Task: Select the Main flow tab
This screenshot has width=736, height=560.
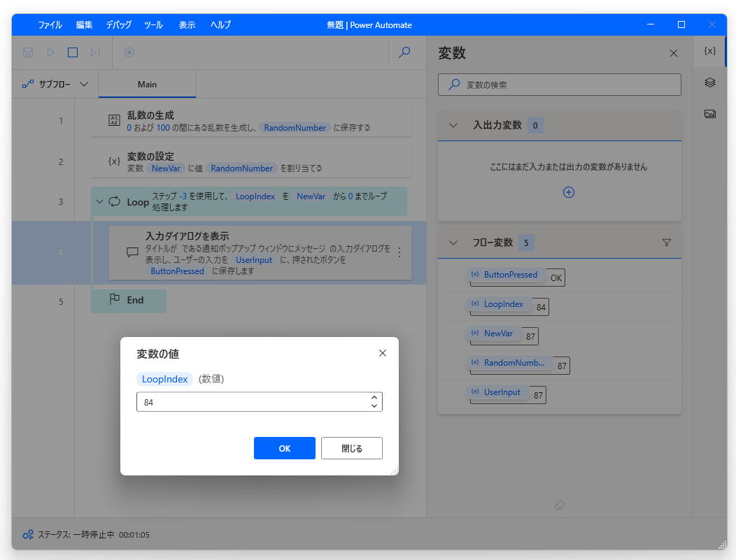Action: (x=147, y=84)
